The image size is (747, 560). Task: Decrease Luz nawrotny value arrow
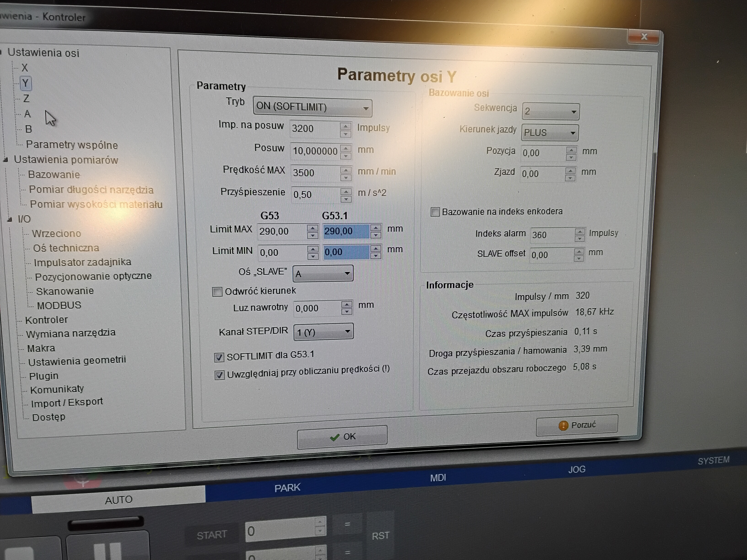[x=346, y=312]
